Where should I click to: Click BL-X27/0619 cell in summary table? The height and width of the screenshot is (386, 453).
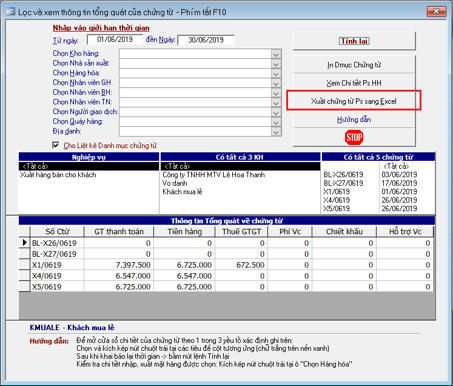click(x=57, y=254)
